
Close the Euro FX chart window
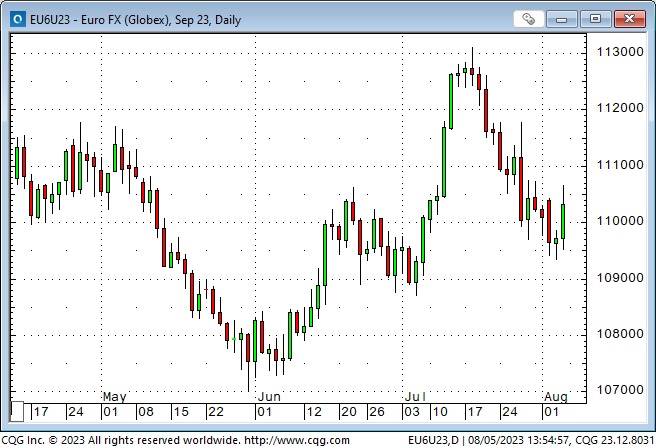coord(629,19)
